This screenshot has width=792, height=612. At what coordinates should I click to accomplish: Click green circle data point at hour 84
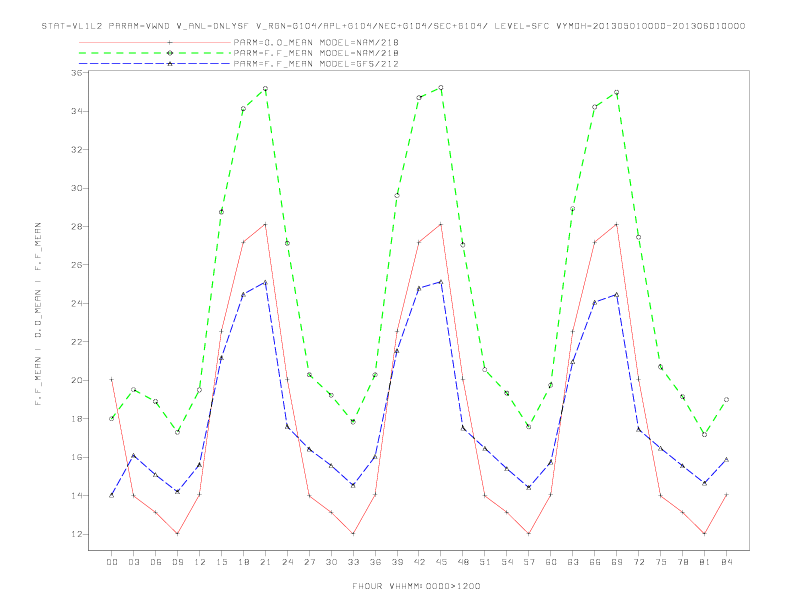tap(726, 399)
